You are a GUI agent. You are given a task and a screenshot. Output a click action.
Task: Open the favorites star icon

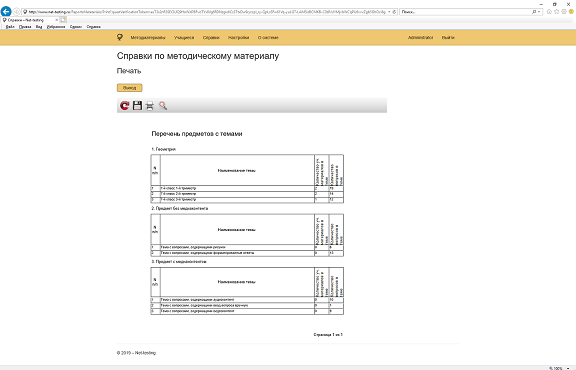(x=557, y=12)
